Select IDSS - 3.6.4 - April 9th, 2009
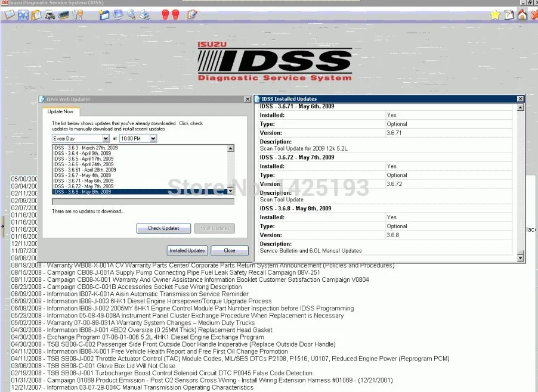 (140, 153)
